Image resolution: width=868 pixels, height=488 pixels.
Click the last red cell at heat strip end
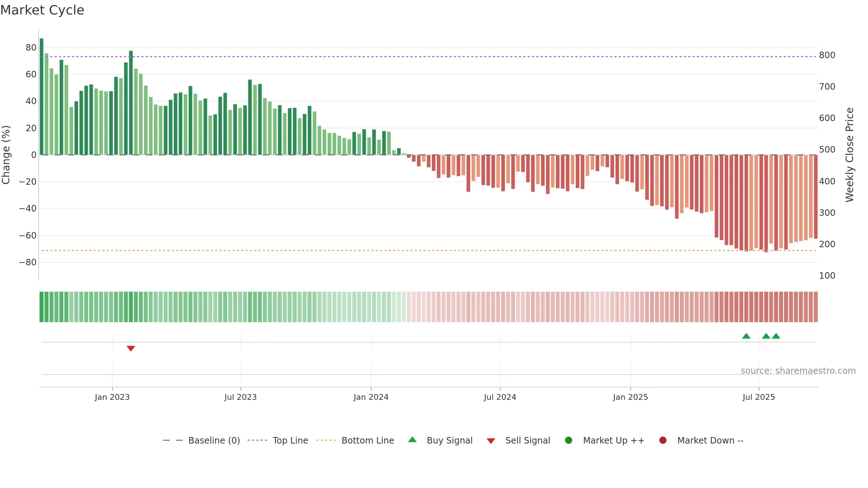816,307
